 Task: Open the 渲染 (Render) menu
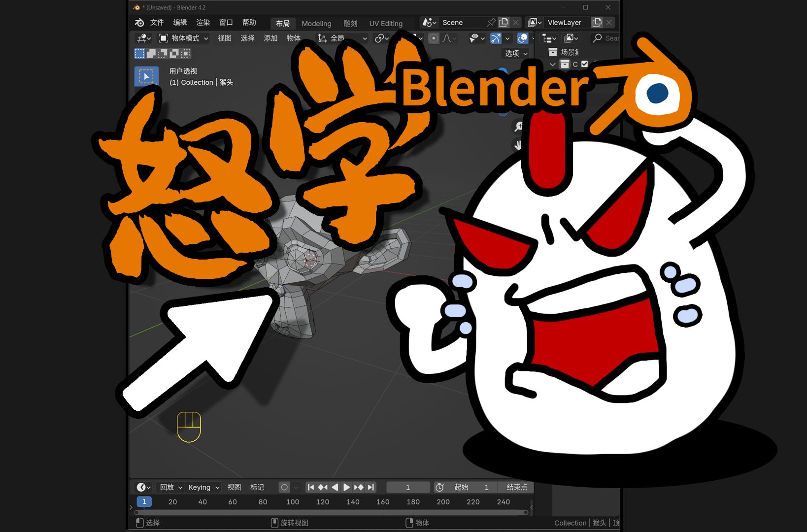point(203,23)
